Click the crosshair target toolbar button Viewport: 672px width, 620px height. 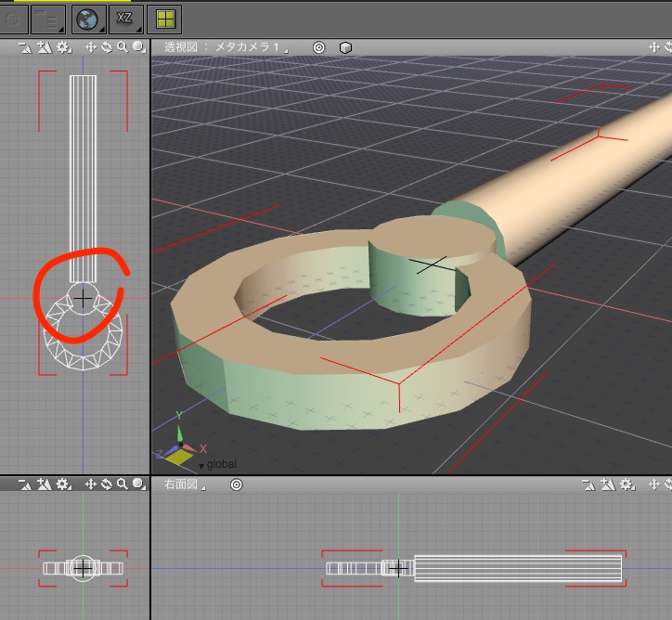pyautogui.click(x=13, y=18)
